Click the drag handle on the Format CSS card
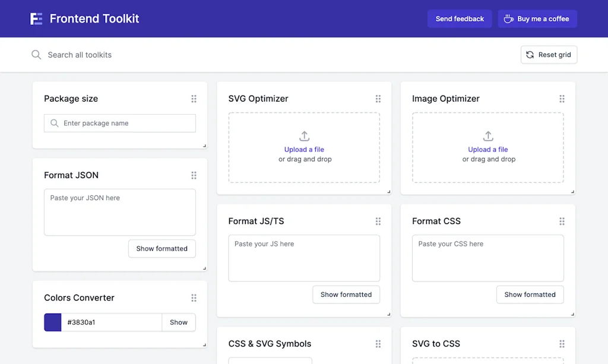 coord(562,221)
